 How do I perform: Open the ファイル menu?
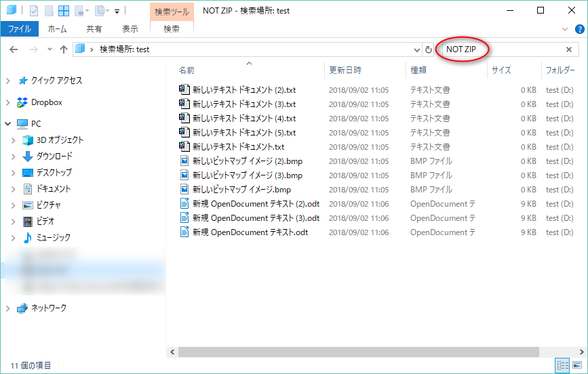pos(19,29)
